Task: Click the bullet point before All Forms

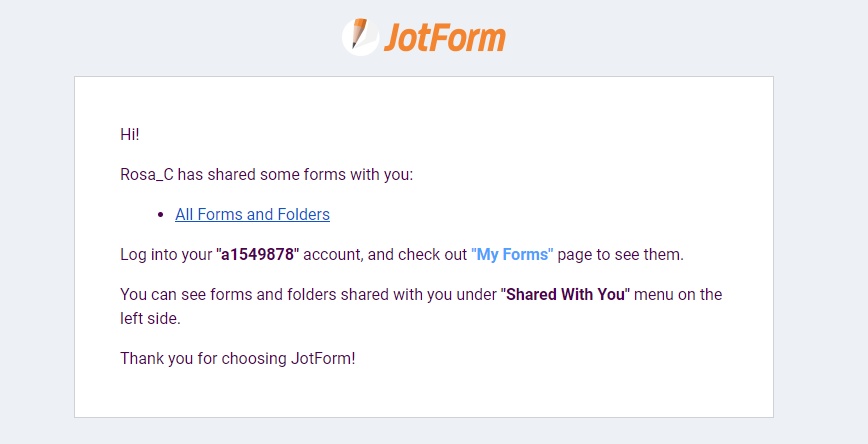Action: point(161,214)
